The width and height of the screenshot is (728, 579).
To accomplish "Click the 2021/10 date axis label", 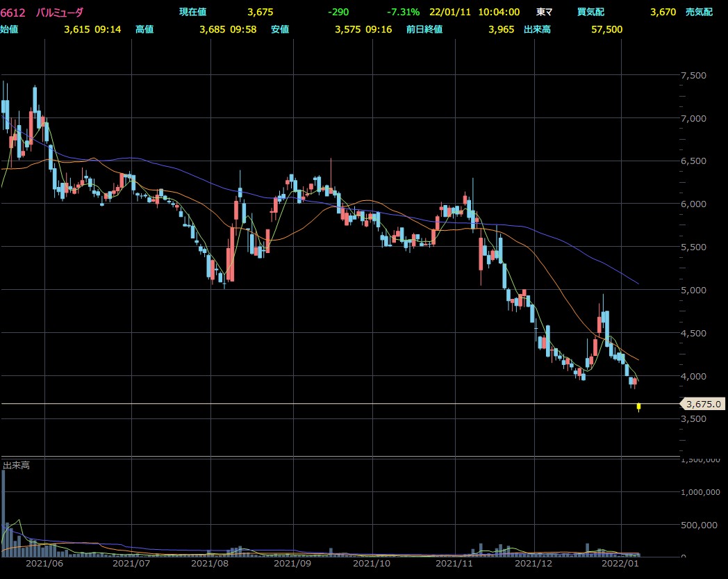I will click(x=372, y=564).
